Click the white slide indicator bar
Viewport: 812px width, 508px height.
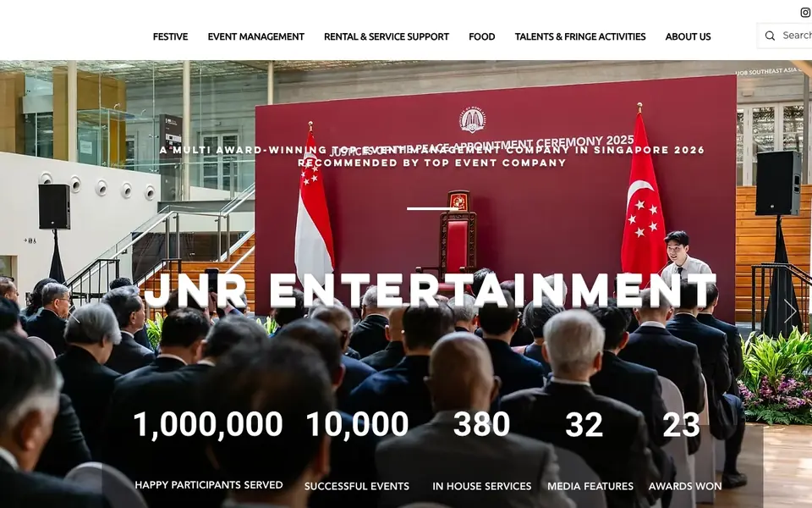point(432,208)
